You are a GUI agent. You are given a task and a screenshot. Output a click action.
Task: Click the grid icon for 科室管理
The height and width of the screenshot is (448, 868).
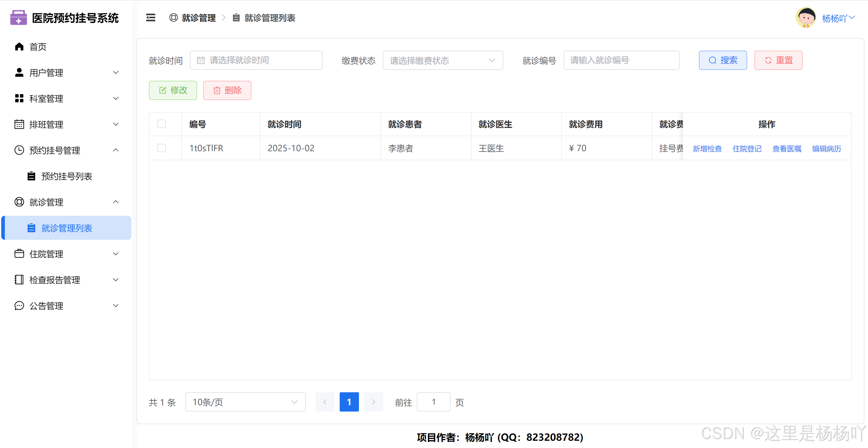tap(19, 98)
